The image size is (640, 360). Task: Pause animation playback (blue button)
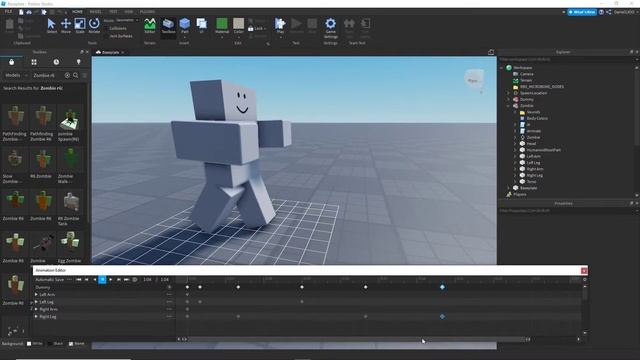click(x=102, y=280)
